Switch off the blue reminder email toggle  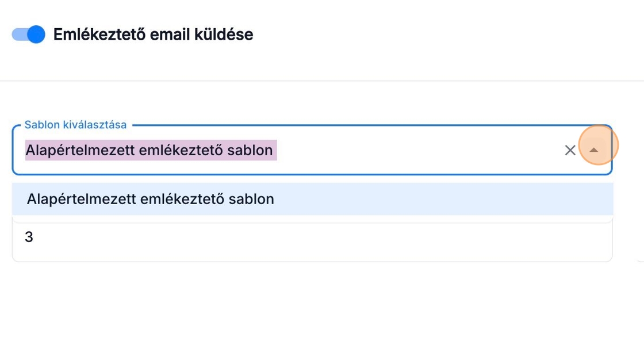pyautogui.click(x=29, y=35)
